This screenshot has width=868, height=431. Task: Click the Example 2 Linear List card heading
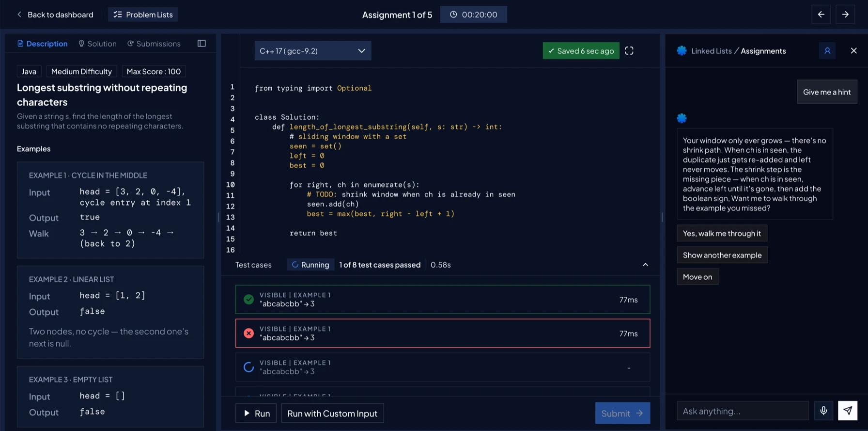click(71, 280)
